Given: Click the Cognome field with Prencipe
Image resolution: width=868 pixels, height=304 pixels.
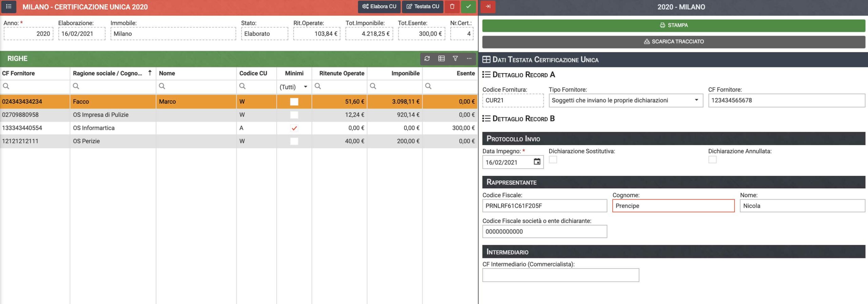Looking at the screenshot, I should (673, 206).
